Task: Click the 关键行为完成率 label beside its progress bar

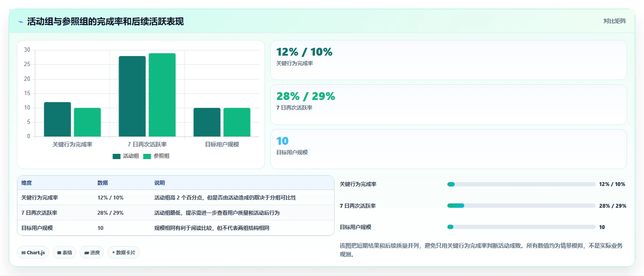Action: coord(358,184)
